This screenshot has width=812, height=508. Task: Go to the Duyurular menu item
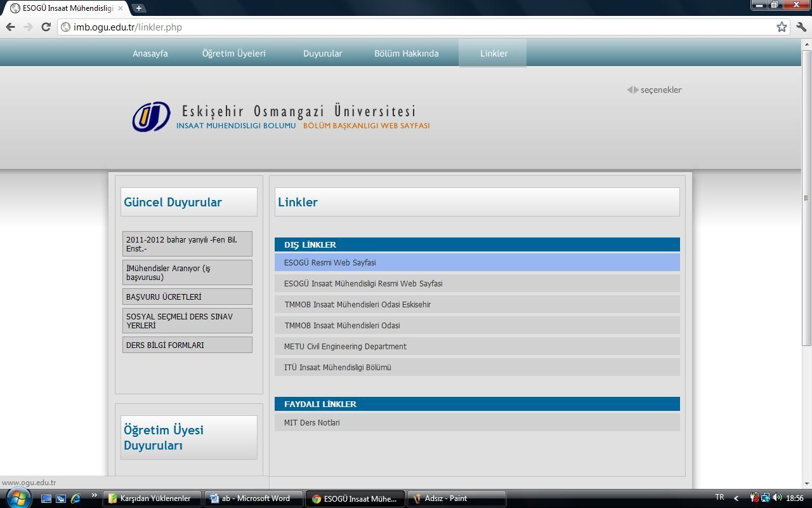(x=323, y=53)
